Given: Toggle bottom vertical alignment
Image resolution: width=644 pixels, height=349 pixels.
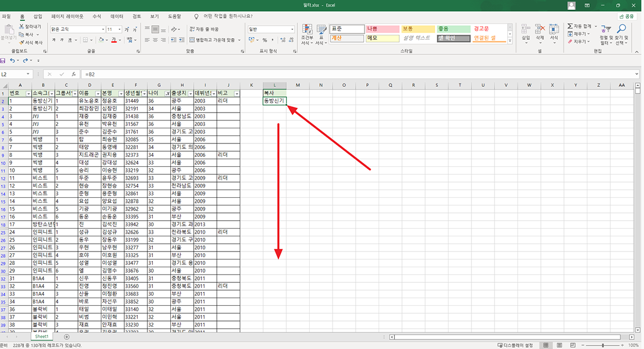Looking at the screenshot, I should (163, 29).
